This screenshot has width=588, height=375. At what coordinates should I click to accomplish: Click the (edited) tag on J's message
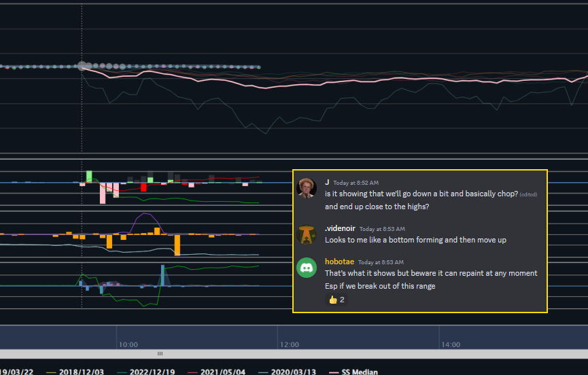(528, 194)
